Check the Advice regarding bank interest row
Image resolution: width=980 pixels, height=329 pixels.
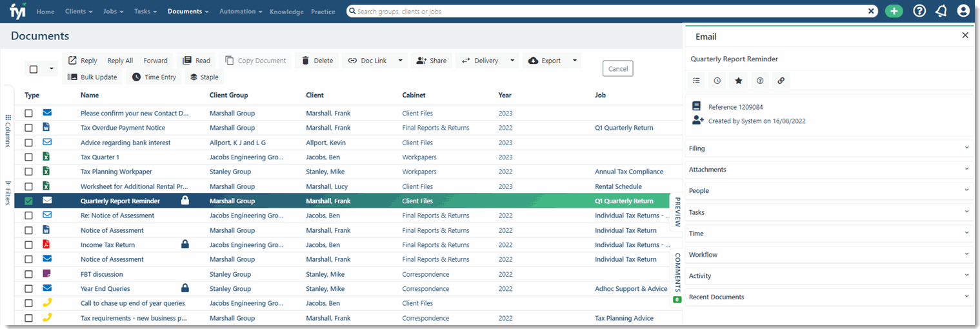click(x=28, y=143)
